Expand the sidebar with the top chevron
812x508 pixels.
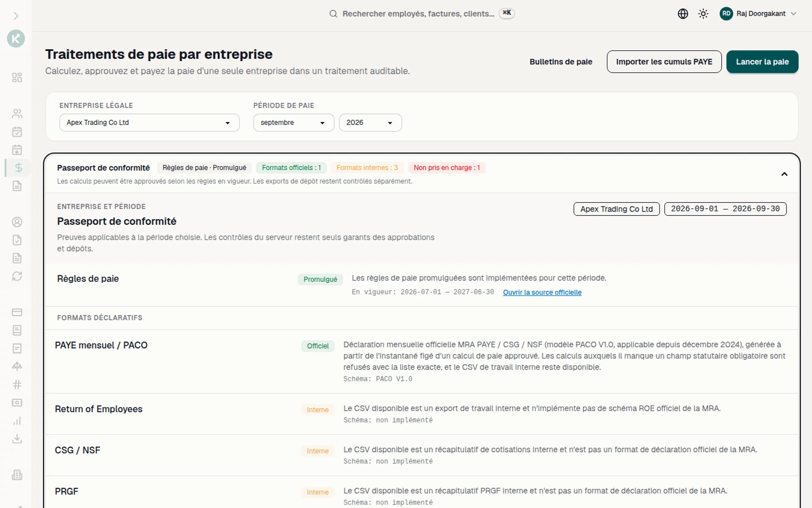click(x=16, y=16)
